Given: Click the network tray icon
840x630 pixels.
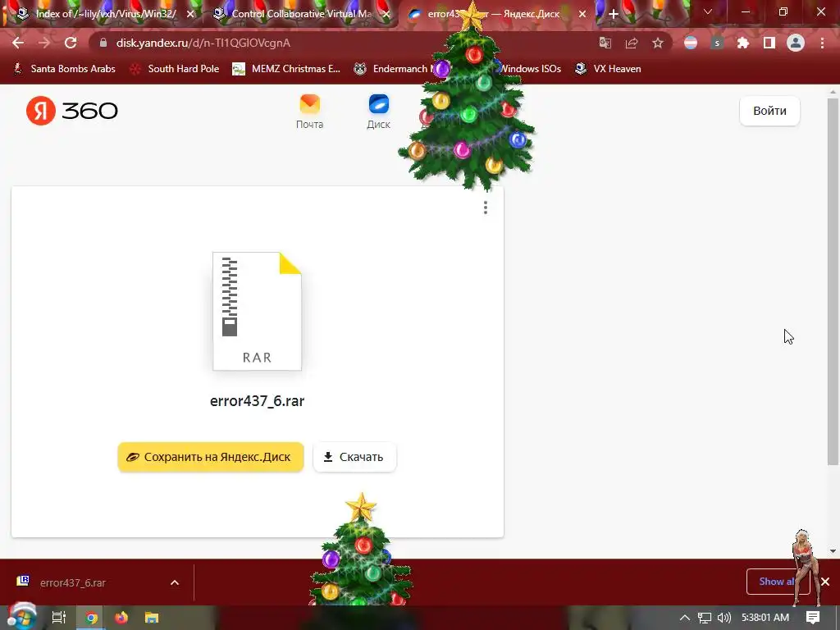Looking at the screenshot, I should [x=705, y=618].
